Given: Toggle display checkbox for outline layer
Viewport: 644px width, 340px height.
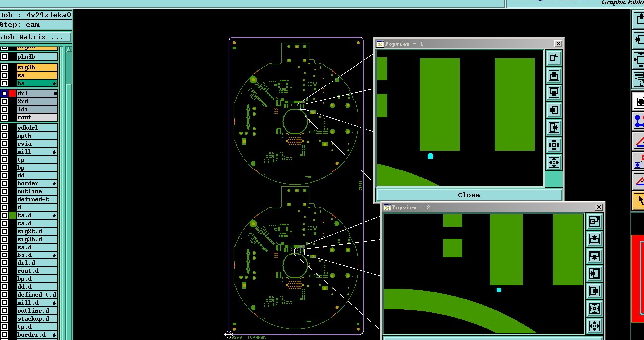Looking at the screenshot, I should [4, 191].
